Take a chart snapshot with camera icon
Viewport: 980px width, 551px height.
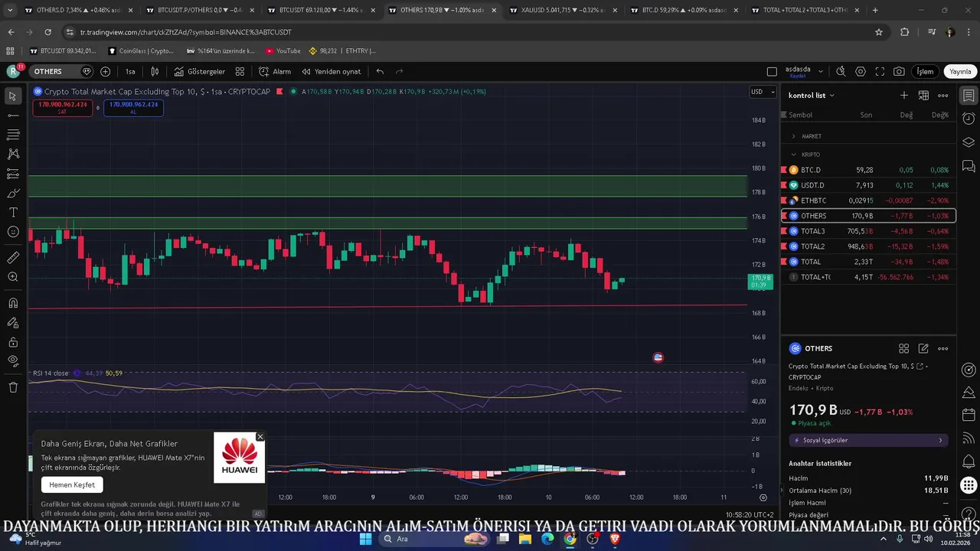pos(899,71)
